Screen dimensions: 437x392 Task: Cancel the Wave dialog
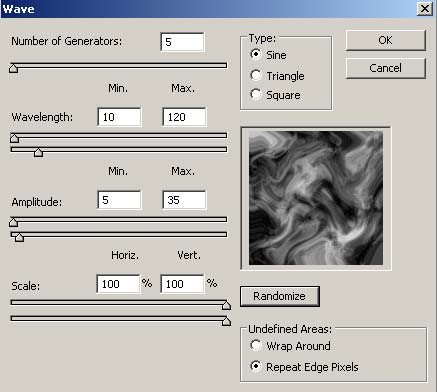point(386,68)
